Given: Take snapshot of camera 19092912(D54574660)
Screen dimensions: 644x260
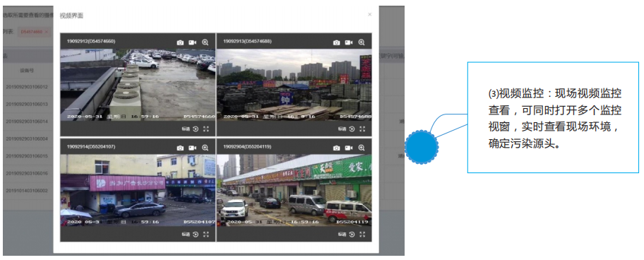Looking at the screenshot, I should [x=180, y=42].
